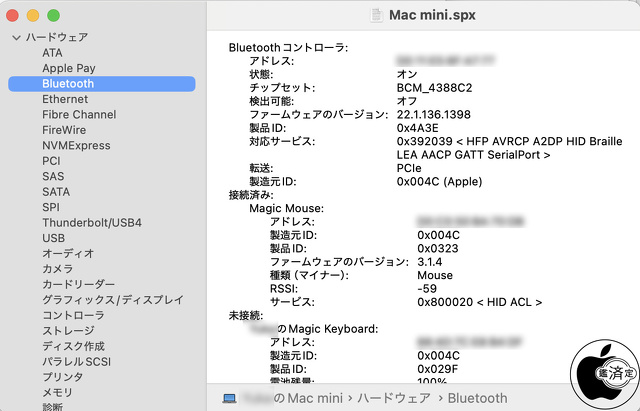Select ストレージ in the sidebar

click(68, 331)
